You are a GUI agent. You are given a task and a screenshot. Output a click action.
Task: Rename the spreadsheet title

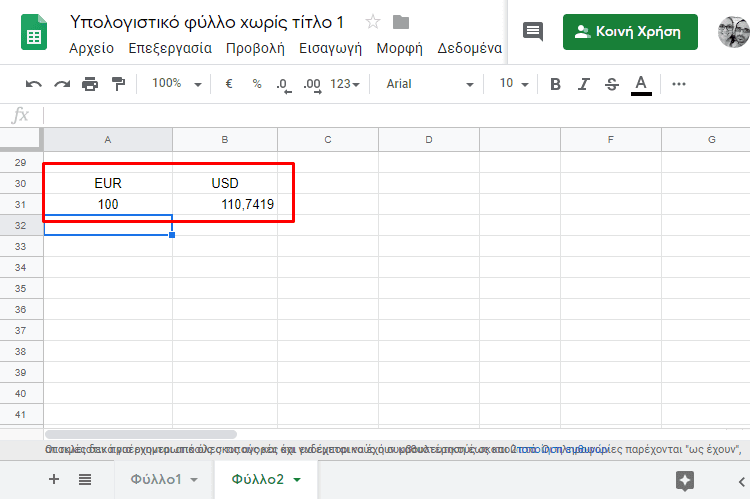(207, 22)
